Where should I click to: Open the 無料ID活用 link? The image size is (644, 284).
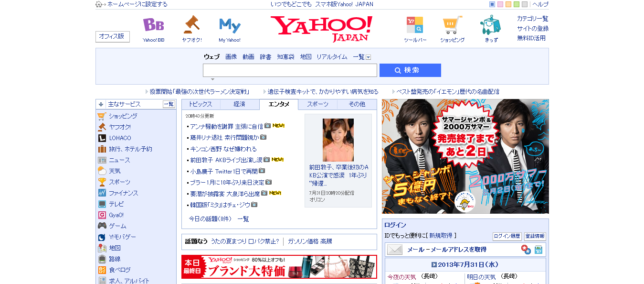tap(531, 38)
